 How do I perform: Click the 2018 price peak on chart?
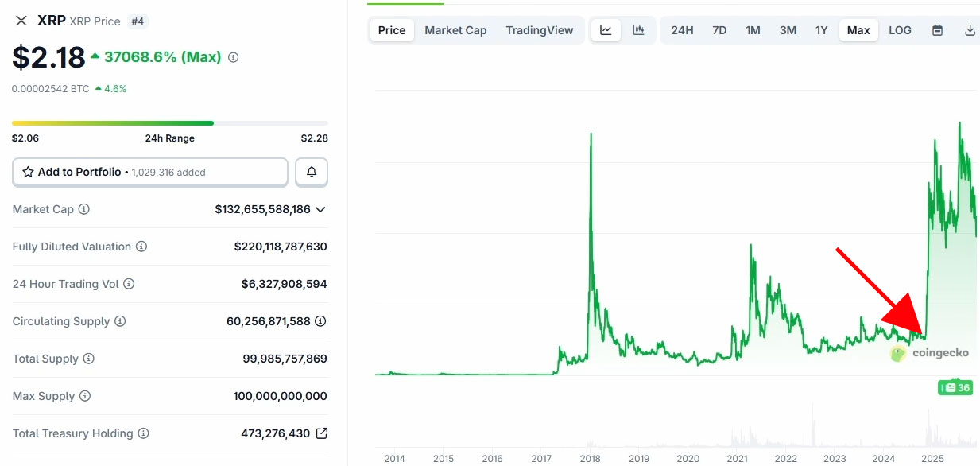tap(591, 135)
